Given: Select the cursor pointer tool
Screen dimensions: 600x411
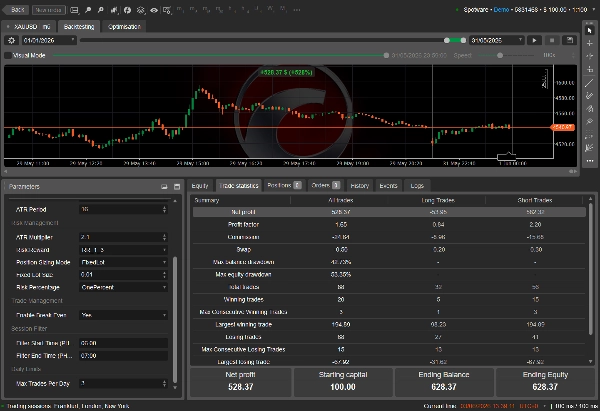Looking at the screenshot, I should (590, 30).
